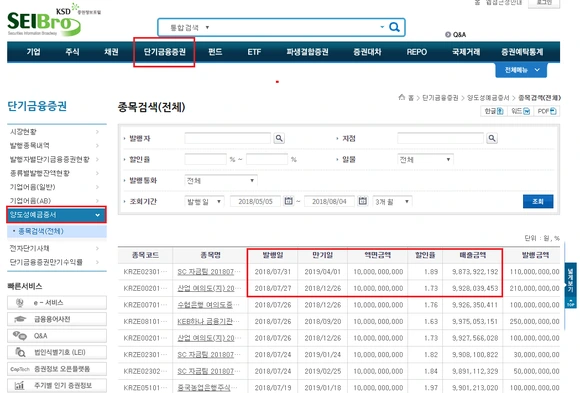The width and height of the screenshot is (580, 393).
Task: Open the 파생결합증권 main menu
Action: [307, 52]
